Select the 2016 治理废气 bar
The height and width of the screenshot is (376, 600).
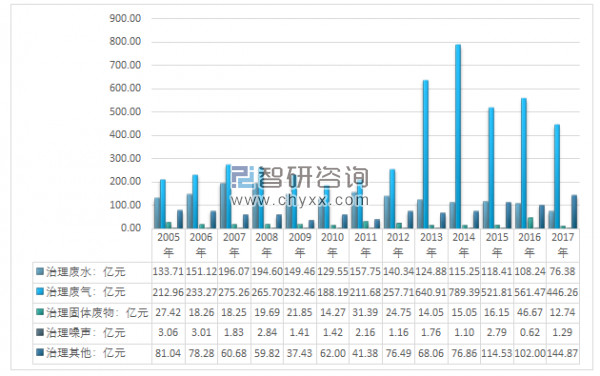524,163
